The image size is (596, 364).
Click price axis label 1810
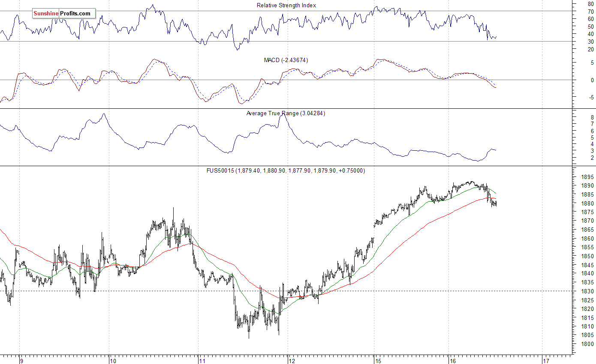588,326
